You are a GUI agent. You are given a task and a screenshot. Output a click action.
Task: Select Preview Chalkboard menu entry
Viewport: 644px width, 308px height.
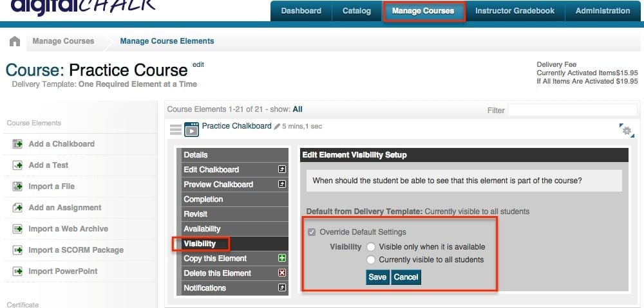[234, 185]
